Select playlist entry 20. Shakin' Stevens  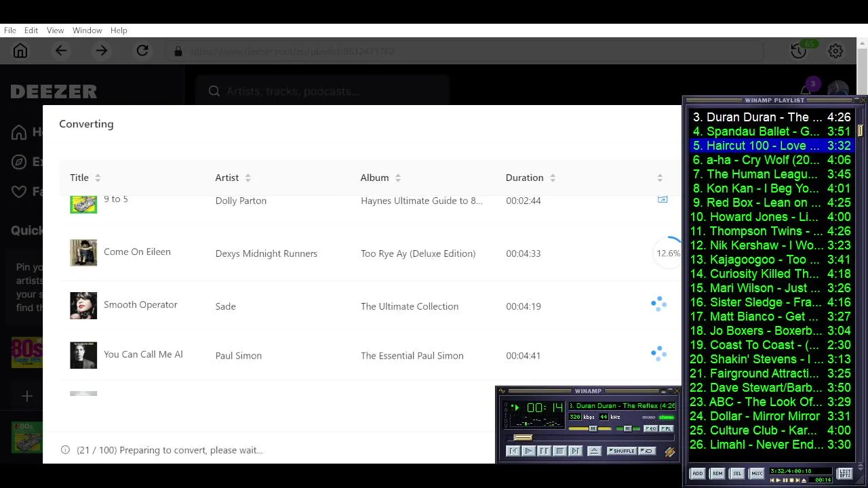click(771, 359)
